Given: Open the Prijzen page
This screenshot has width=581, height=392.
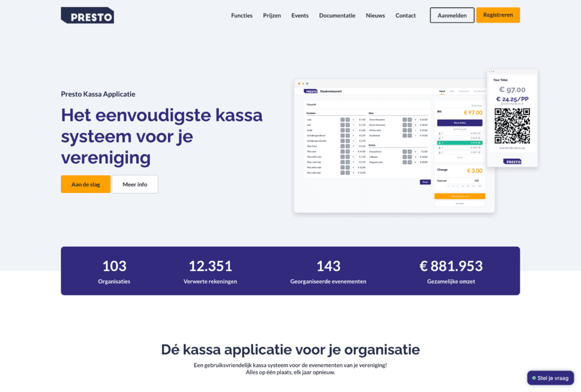Looking at the screenshot, I should click(272, 15).
